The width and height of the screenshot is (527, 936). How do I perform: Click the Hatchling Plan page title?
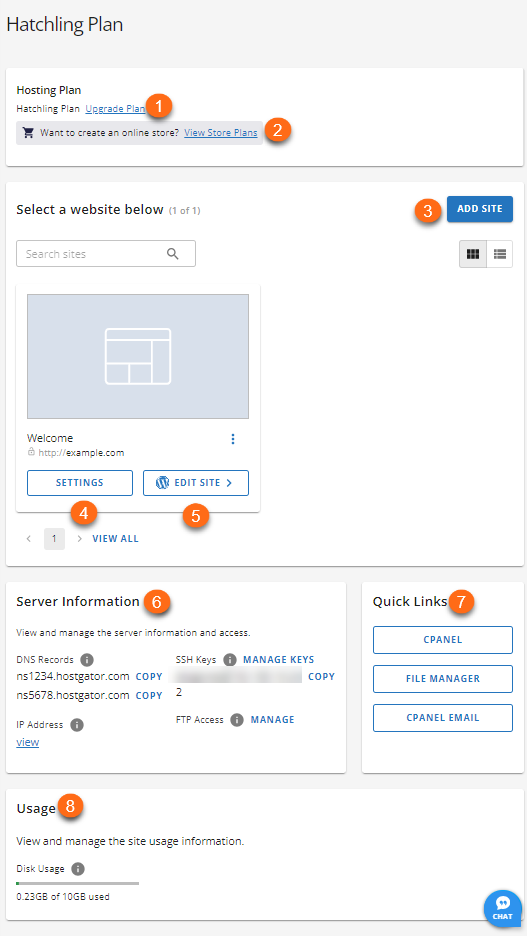click(x=64, y=24)
